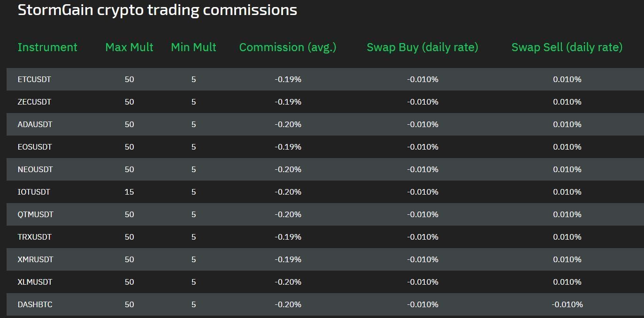Select the ADAUSDT instrument name

[x=35, y=125]
